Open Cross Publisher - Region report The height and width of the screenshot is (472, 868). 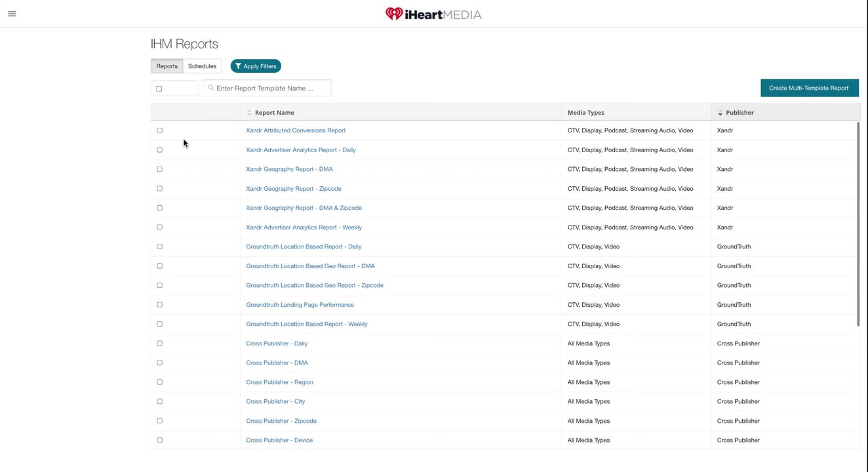click(x=279, y=382)
